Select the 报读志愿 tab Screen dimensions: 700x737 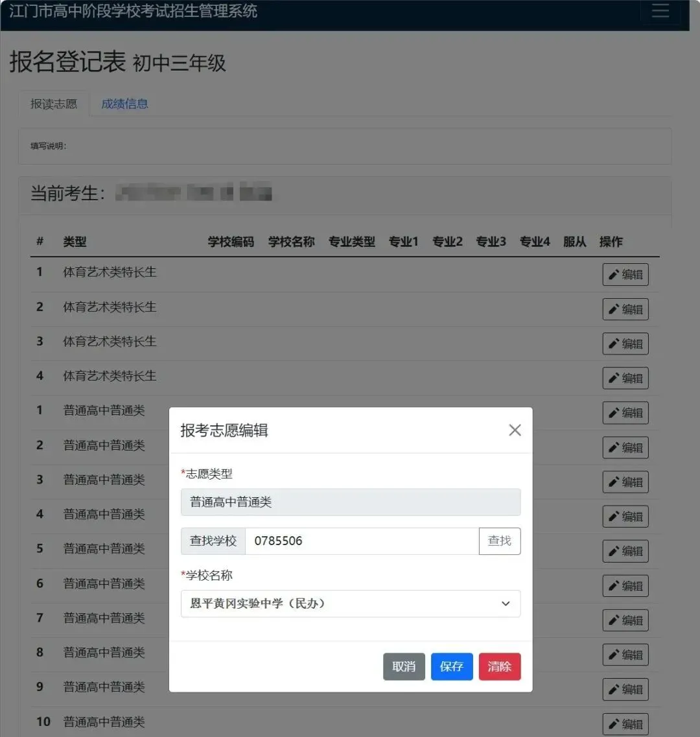54,104
